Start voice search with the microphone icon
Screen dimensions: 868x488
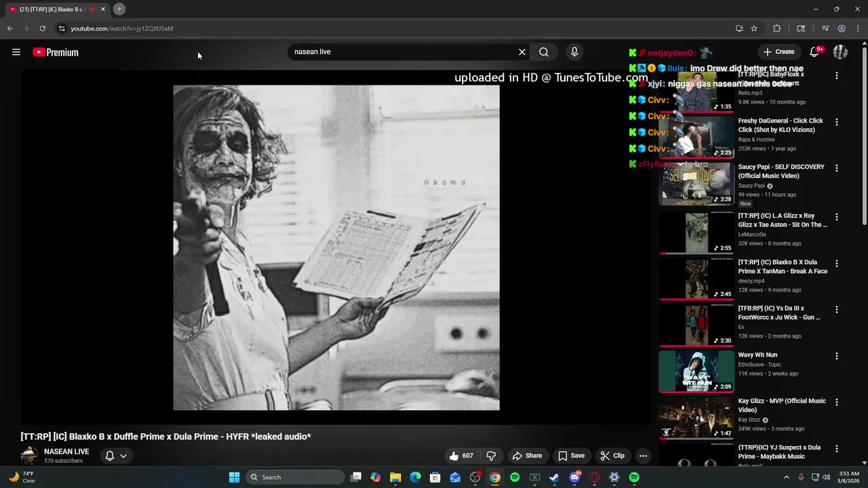(x=574, y=52)
